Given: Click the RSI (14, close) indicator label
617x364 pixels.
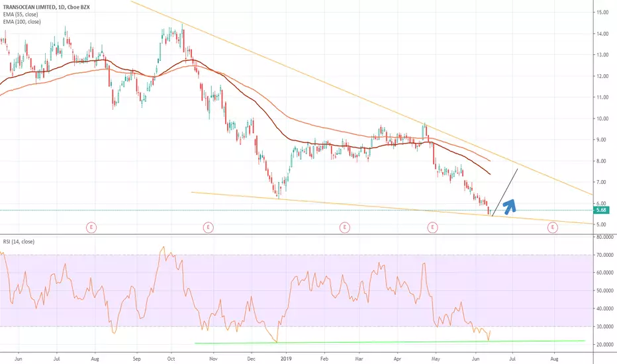Looking at the screenshot, I should pos(19,242).
